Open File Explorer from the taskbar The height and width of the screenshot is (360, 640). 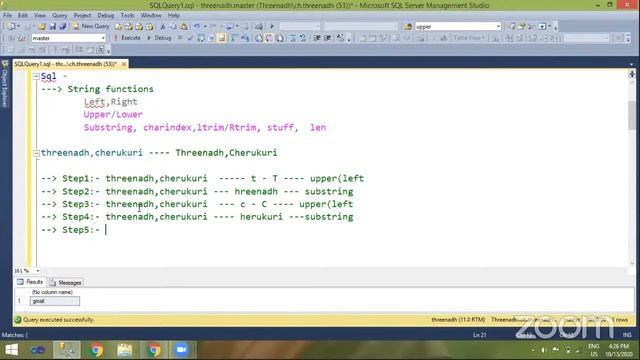coord(124,350)
